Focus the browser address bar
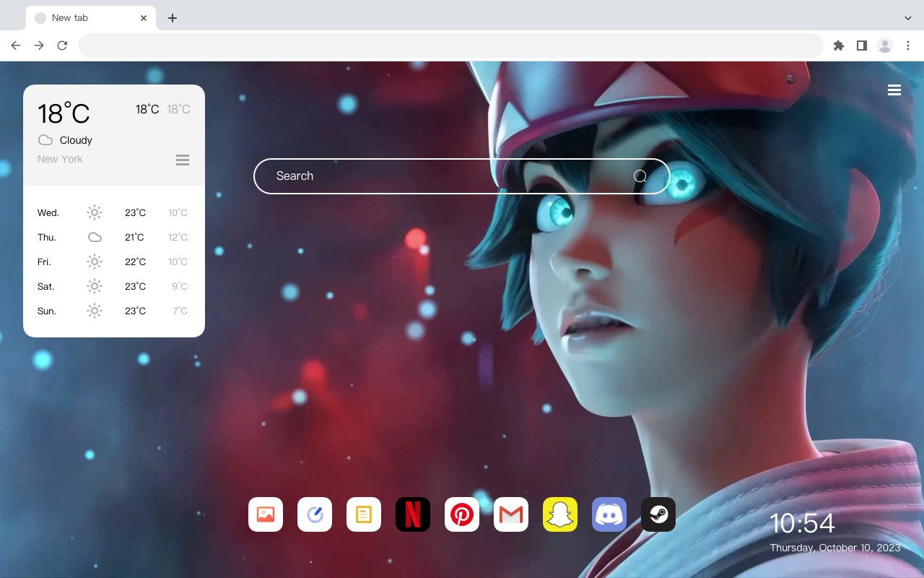The image size is (924, 578). (450, 46)
